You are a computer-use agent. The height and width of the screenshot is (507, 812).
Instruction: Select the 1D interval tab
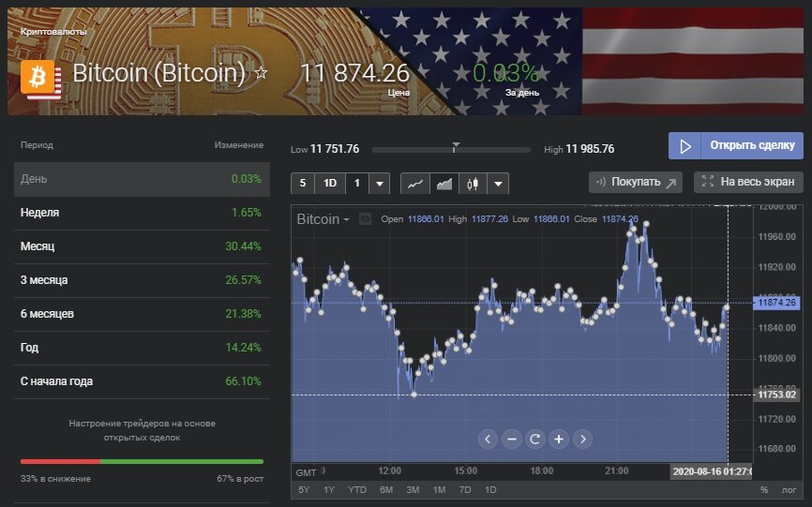click(330, 184)
